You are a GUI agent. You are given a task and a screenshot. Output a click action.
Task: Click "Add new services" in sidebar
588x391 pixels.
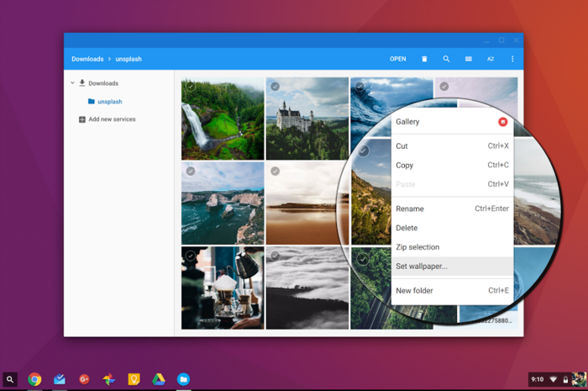pyautogui.click(x=112, y=119)
